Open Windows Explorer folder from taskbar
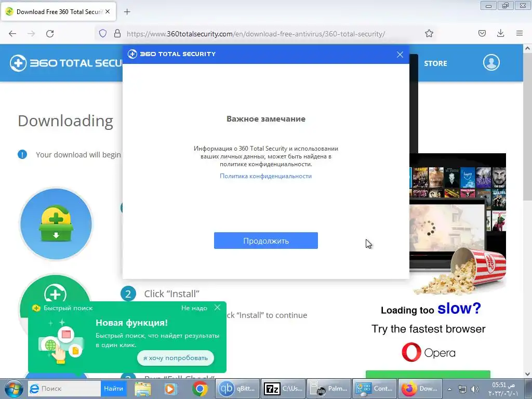This screenshot has height=399, width=532. click(x=143, y=389)
